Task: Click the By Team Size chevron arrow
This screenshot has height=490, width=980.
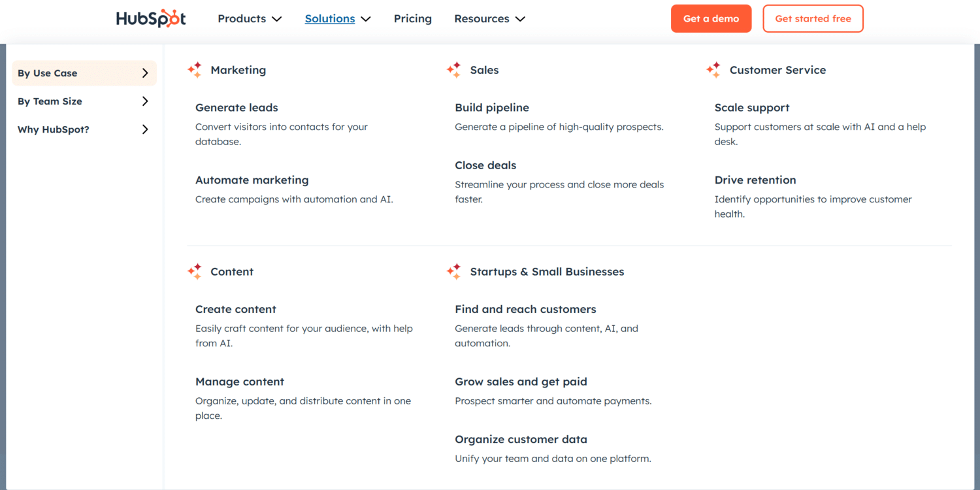Action: pos(145,101)
